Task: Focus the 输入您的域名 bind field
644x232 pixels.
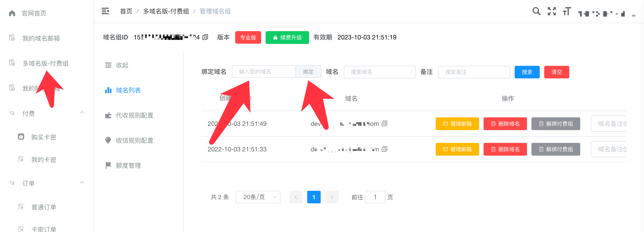Action: click(x=264, y=72)
